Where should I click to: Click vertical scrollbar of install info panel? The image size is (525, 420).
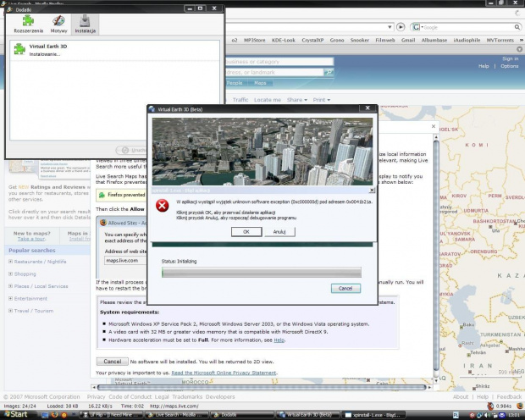pos(436,257)
